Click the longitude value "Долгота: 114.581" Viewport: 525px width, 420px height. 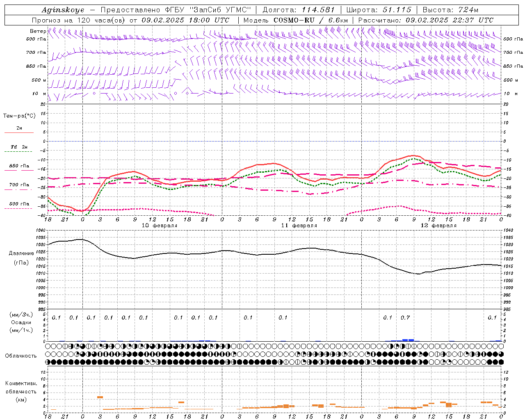coord(299,10)
